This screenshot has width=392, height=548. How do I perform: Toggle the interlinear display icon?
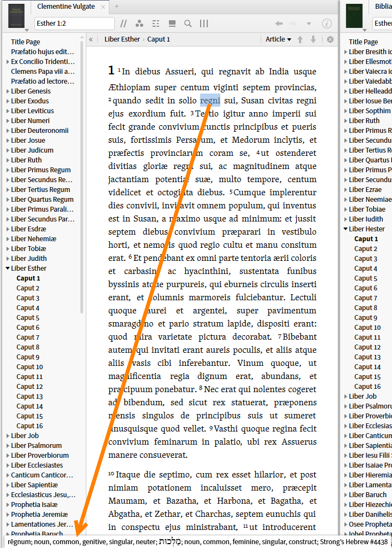156,24
